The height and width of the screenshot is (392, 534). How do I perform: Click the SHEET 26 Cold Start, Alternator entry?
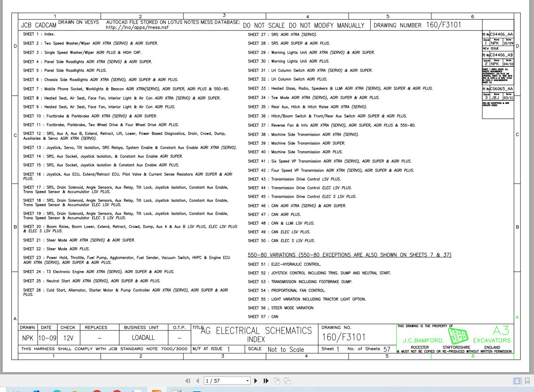coord(126,292)
